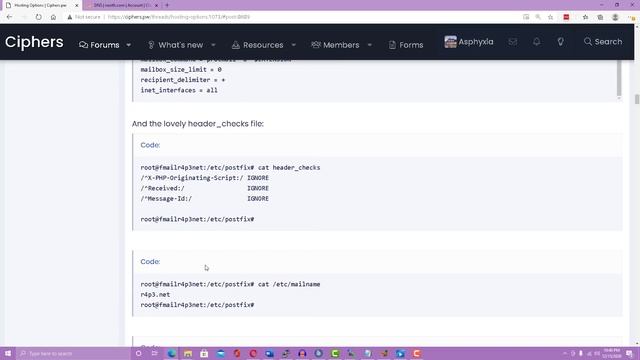Click the 'cat /etc/mailname' command line
The image size is (640, 360).
230,284
